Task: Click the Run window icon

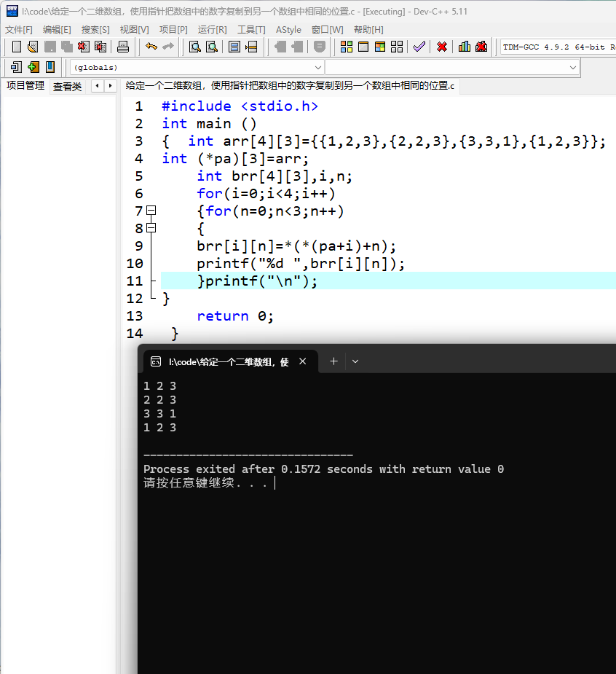Action: pos(363,47)
